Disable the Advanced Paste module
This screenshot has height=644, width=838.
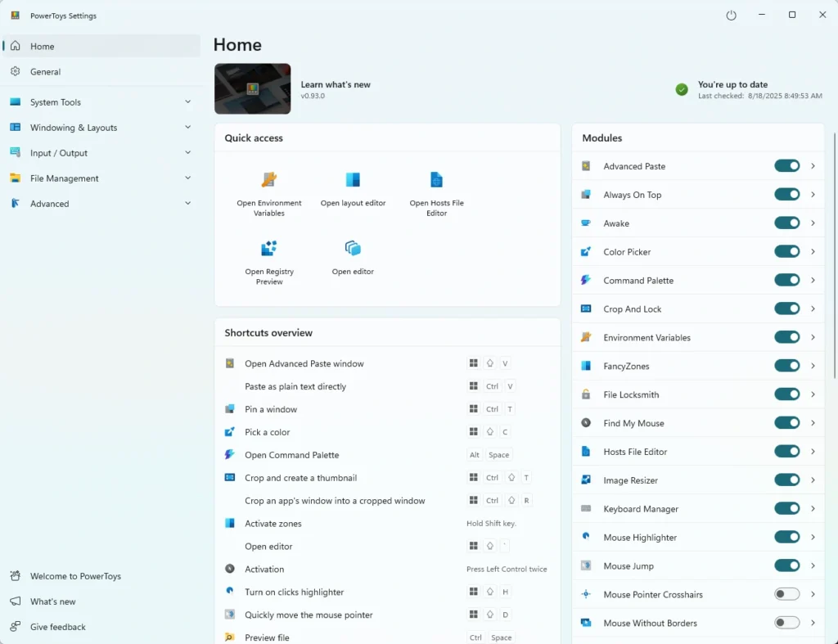click(x=786, y=165)
